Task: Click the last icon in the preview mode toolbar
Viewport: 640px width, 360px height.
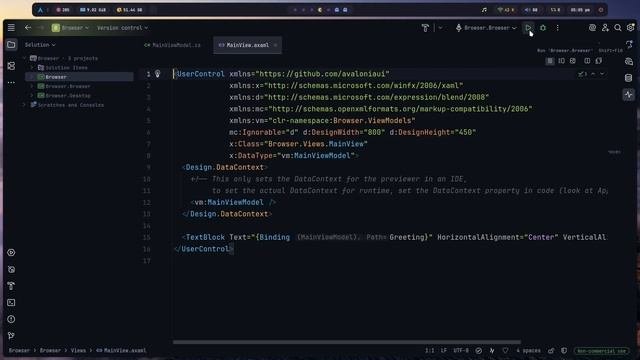Action: click(x=599, y=61)
